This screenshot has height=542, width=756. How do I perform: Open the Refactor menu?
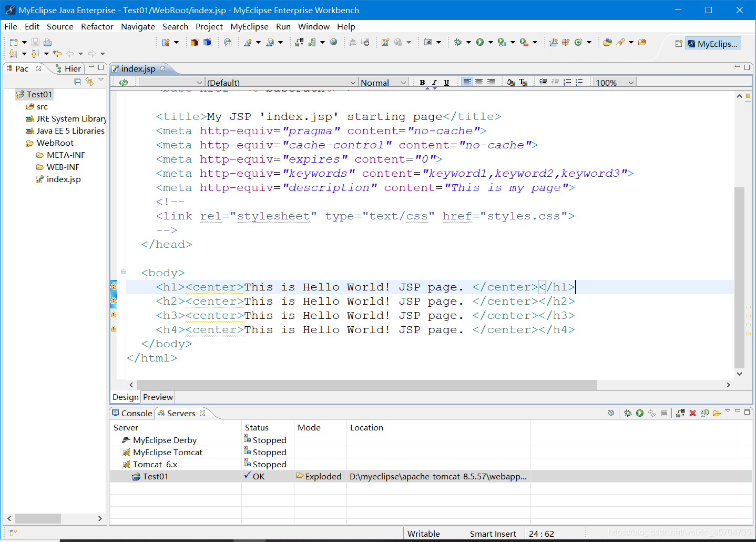[97, 26]
